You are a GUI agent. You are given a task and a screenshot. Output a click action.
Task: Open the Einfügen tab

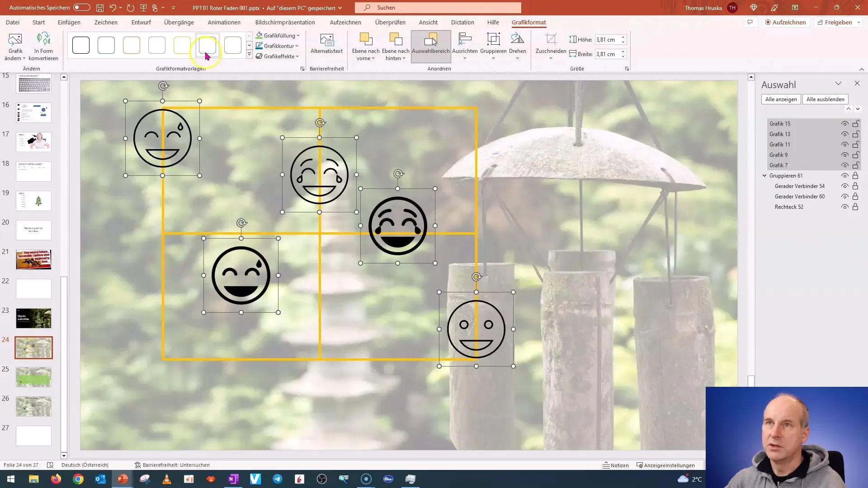69,22
